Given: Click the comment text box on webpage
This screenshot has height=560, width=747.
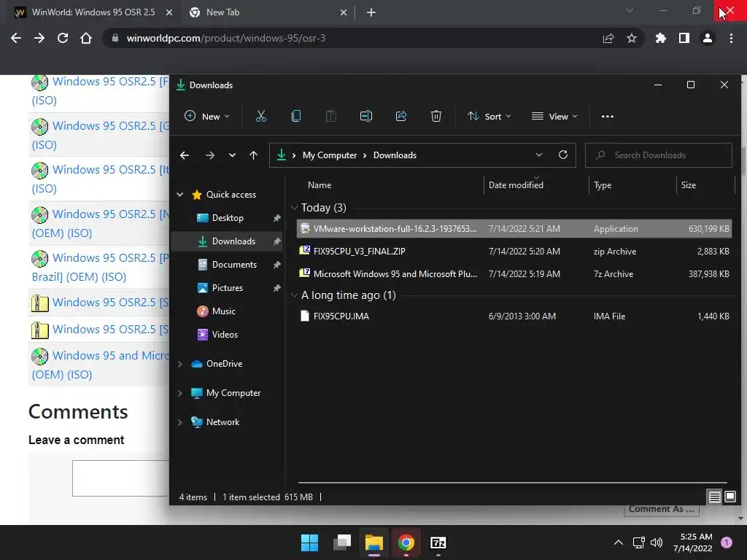Looking at the screenshot, I should (x=121, y=478).
